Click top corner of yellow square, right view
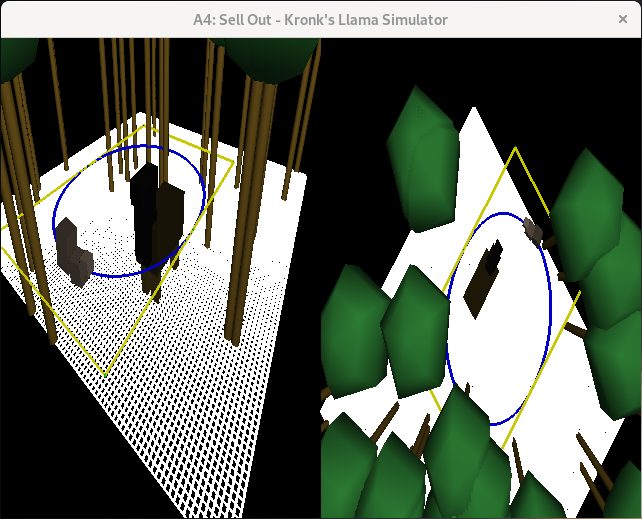The height and width of the screenshot is (519, 642). coord(515,149)
